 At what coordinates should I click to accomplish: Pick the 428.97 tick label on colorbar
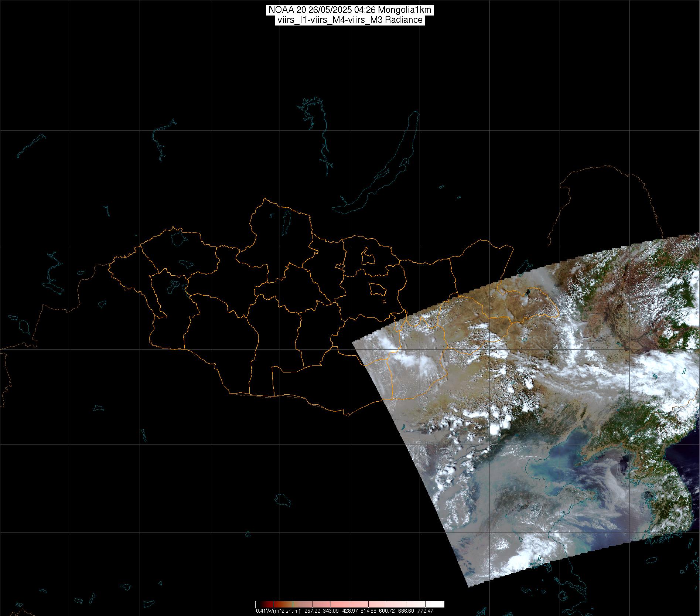pyautogui.click(x=349, y=611)
